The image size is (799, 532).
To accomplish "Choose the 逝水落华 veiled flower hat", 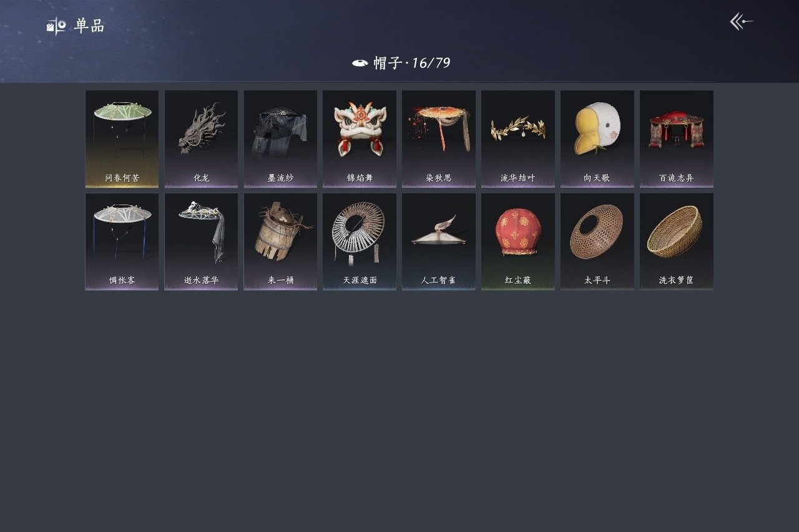I will [201, 241].
